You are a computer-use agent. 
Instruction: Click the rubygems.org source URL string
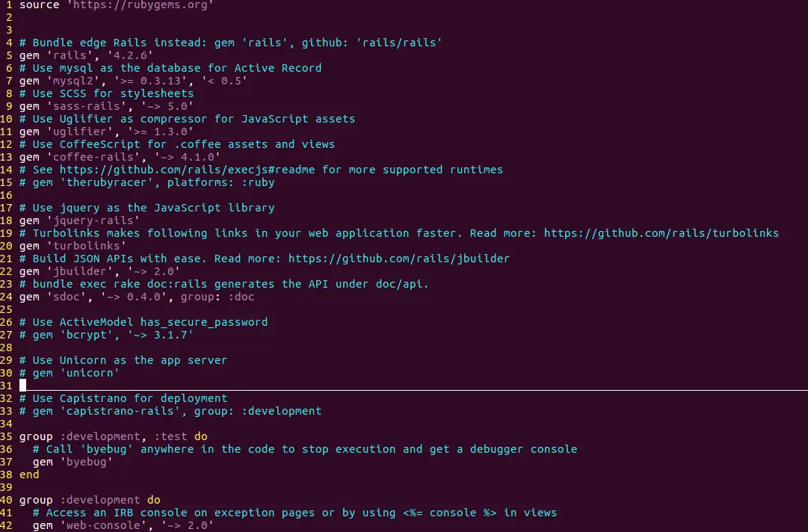(141, 5)
